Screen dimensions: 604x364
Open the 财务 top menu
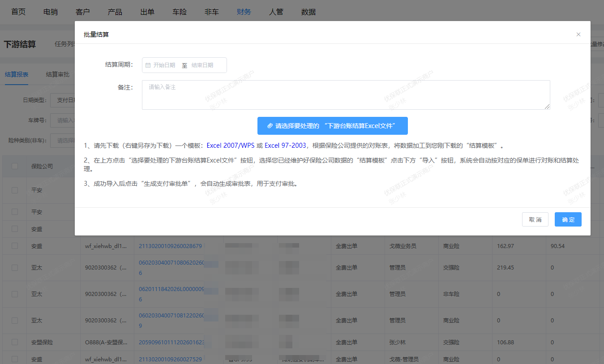click(x=244, y=12)
